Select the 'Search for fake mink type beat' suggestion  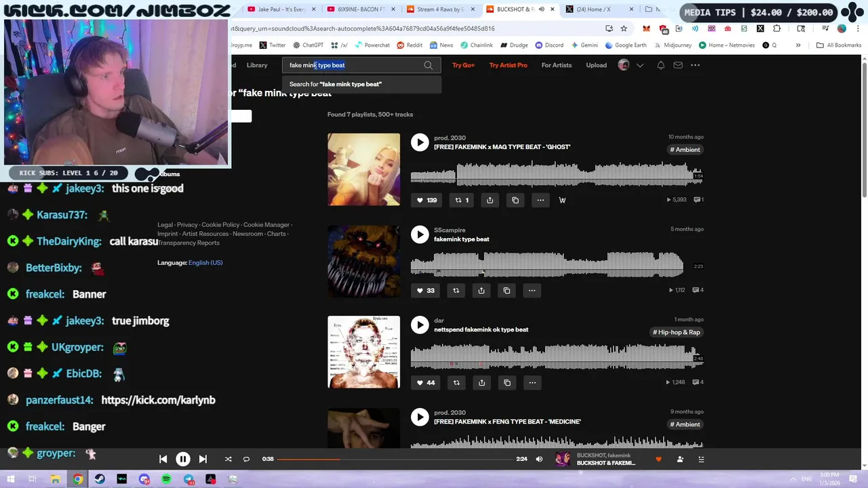click(x=361, y=84)
